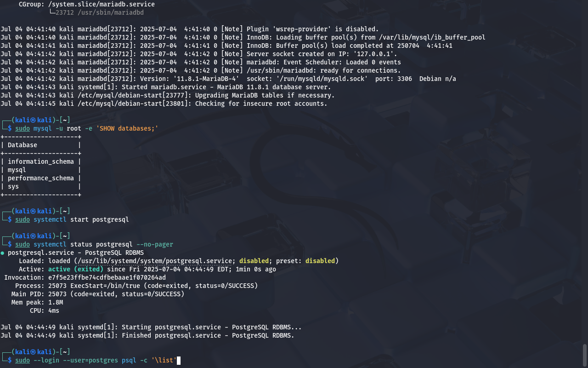Click 'systemctl start postgresql' command
The height and width of the screenshot is (368, 588).
coord(81,219)
